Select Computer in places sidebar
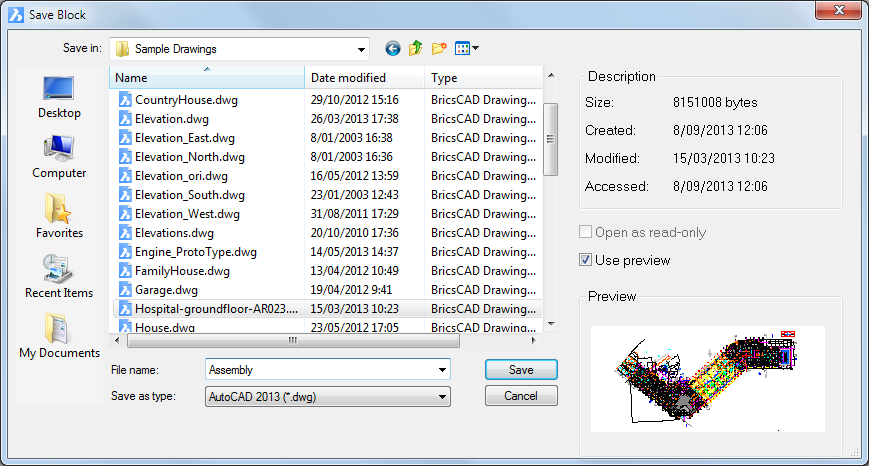 point(59,156)
